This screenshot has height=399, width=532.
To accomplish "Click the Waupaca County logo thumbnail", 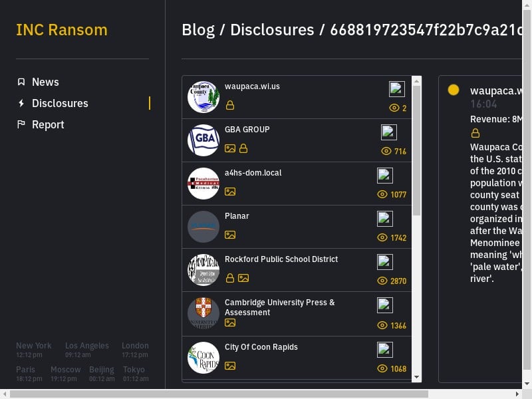I will pos(203,96).
